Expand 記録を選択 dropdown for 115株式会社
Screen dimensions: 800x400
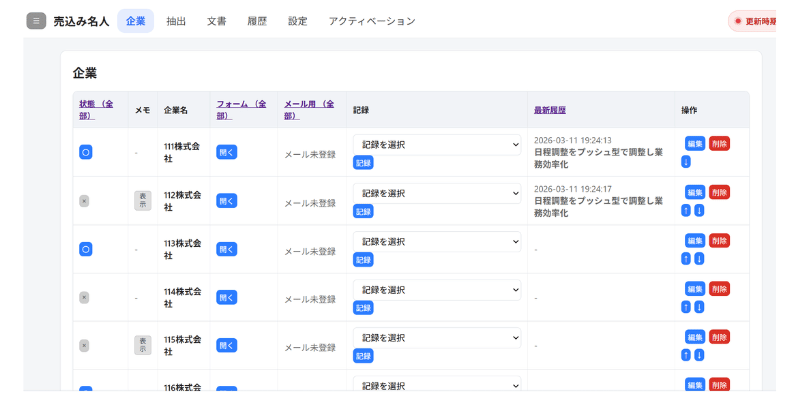click(x=437, y=338)
